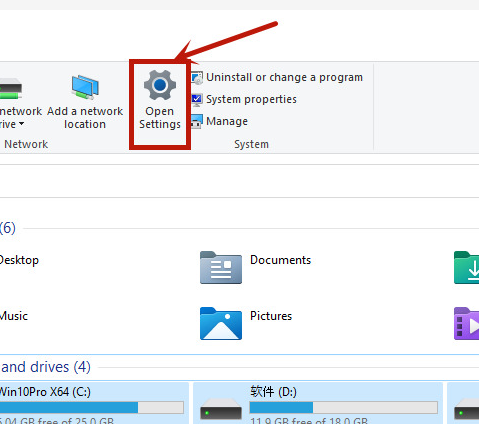Image resolution: width=479 pixels, height=424 pixels.
Task: Click Manage in System group
Action: point(227,121)
